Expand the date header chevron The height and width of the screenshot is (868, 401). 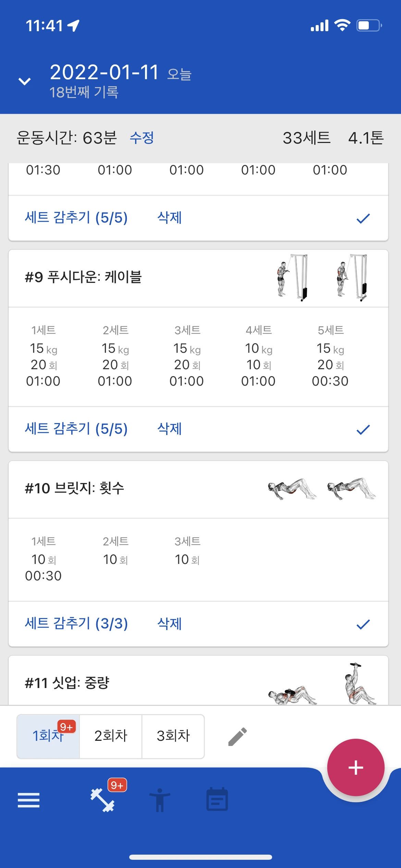coord(25,82)
